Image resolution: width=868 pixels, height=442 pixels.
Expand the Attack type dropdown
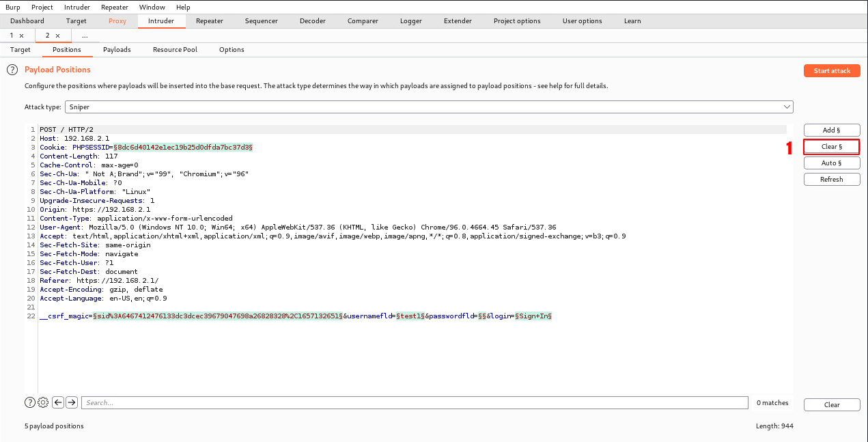coord(787,107)
